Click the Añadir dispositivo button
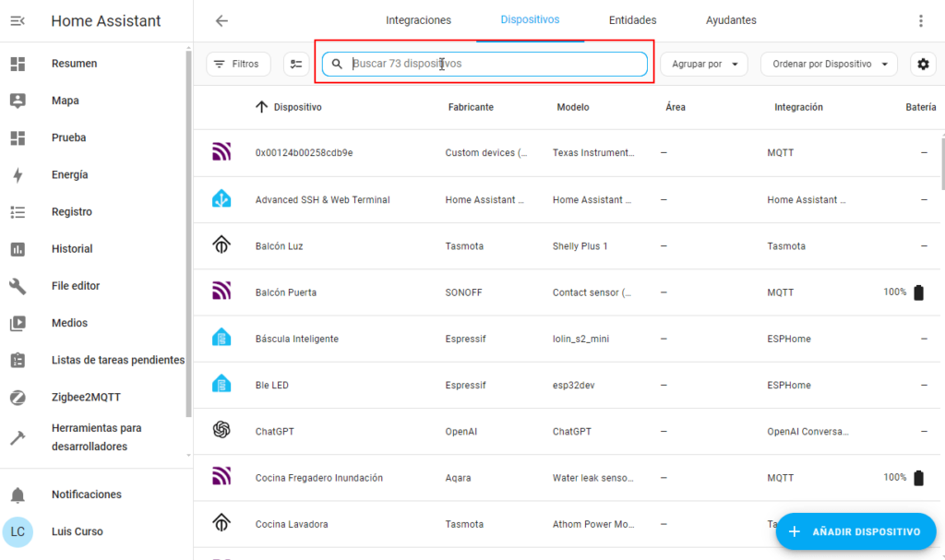The image size is (945, 560). pos(855,531)
